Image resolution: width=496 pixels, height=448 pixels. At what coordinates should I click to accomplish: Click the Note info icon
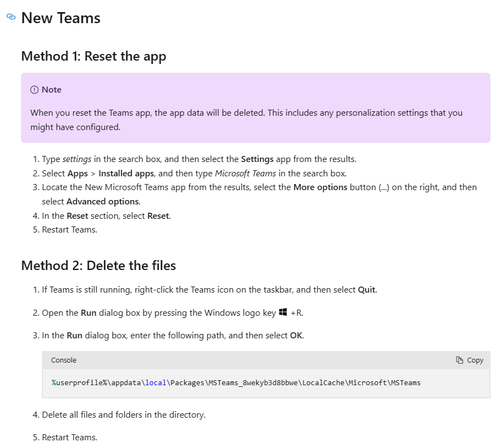34,90
